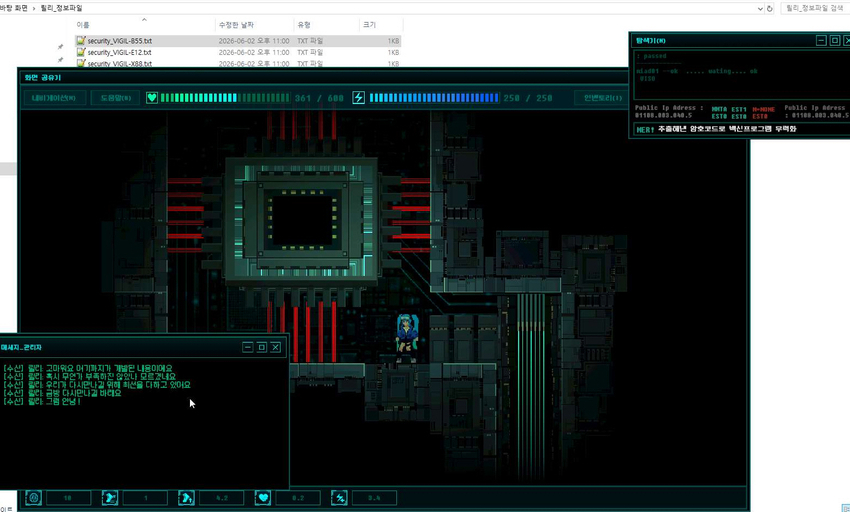Click the 이름 column sort arrow
The height and width of the screenshot is (512, 850).
tap(144, 20)
